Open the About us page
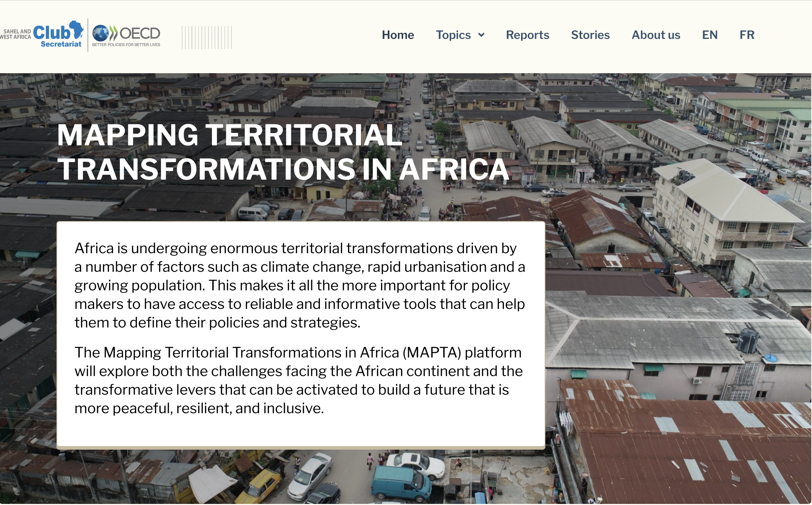 pos(656,35)
